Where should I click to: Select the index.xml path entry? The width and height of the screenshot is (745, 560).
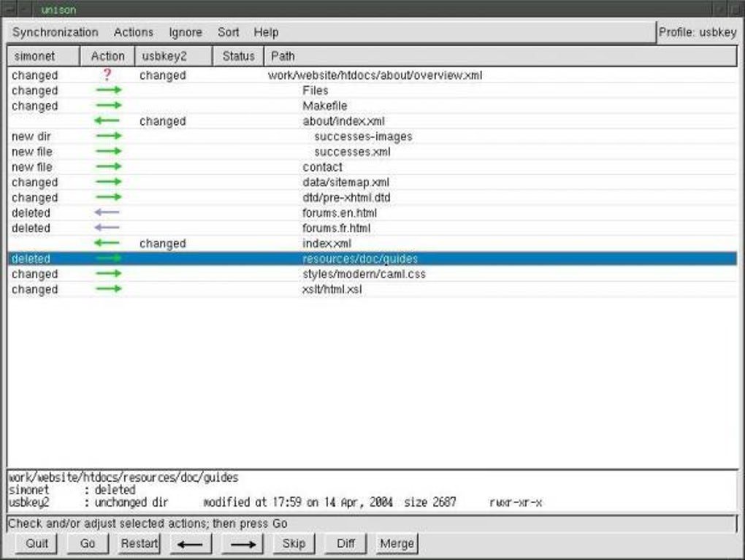pos(326,243)
